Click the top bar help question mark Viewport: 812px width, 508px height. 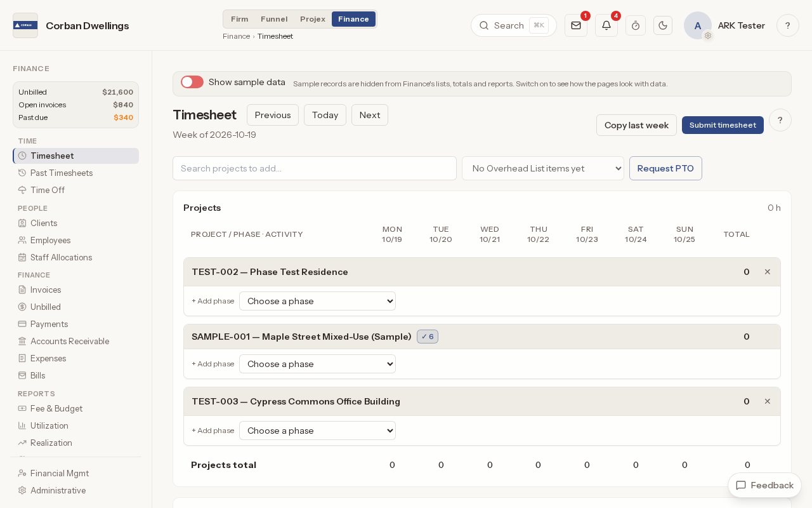click(x=788, y=25)
